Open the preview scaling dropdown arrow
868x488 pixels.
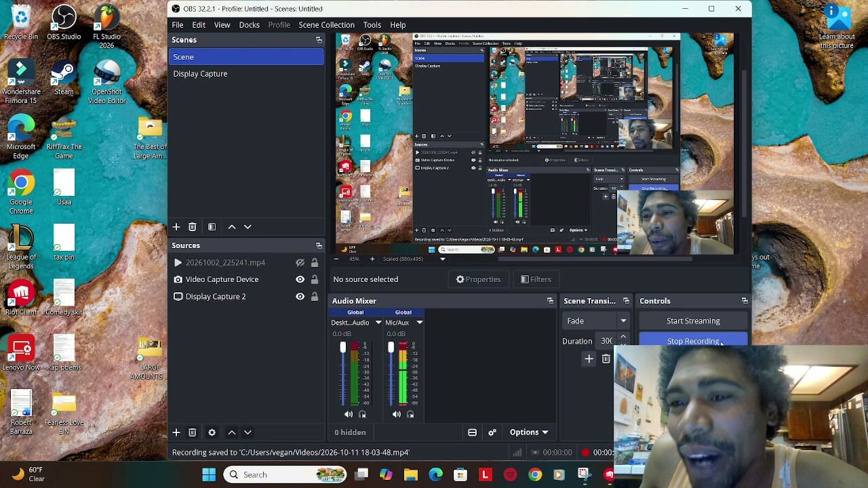(443, 259)
